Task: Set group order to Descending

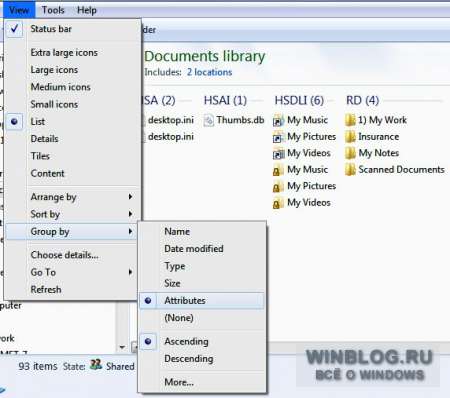Action: tap(202, 359)
